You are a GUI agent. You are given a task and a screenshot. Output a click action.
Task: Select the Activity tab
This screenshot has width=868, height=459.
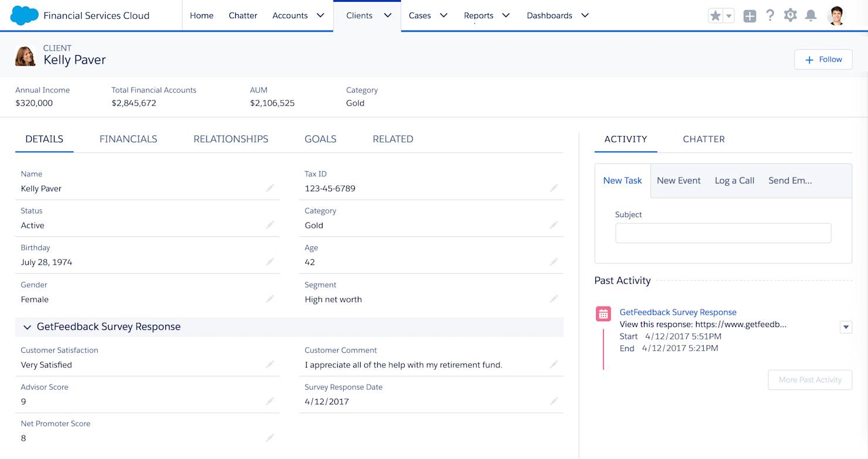tap(626, 139)
